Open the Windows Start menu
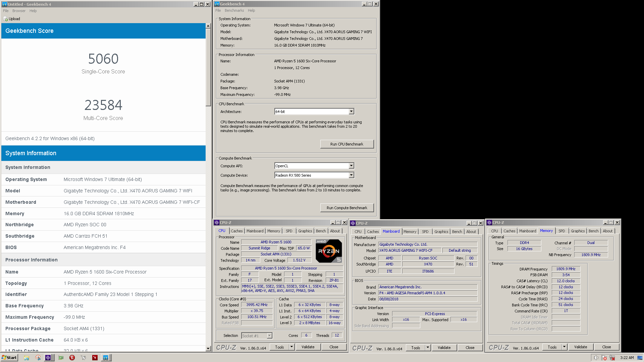This screenshot has width=644, height=362. coord(9,358)
